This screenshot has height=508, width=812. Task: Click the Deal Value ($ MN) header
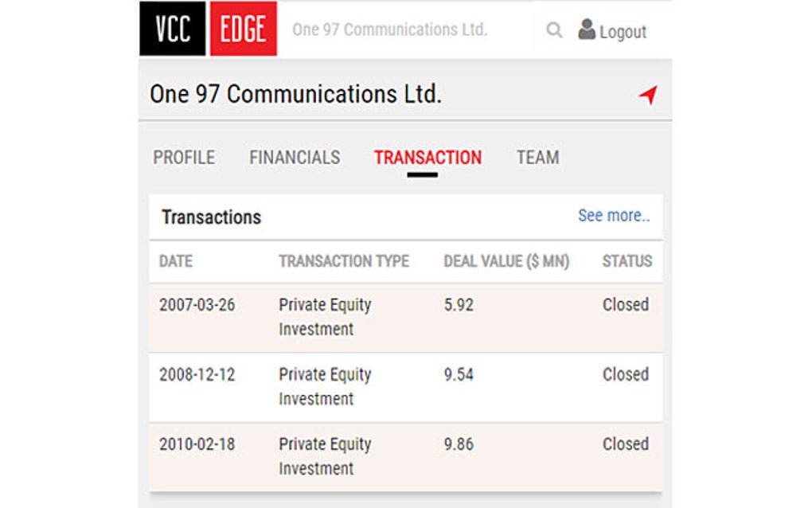(x=506, y=261)
